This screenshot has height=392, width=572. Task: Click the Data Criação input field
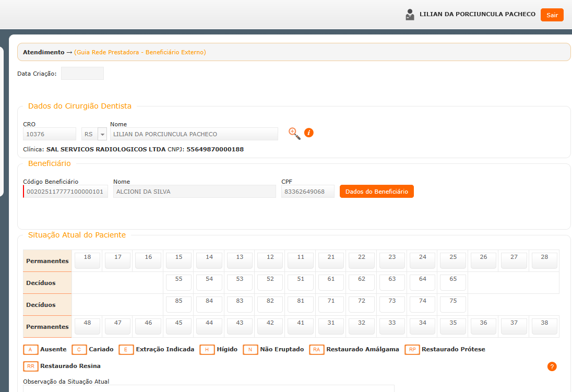[x=82, y=74]
